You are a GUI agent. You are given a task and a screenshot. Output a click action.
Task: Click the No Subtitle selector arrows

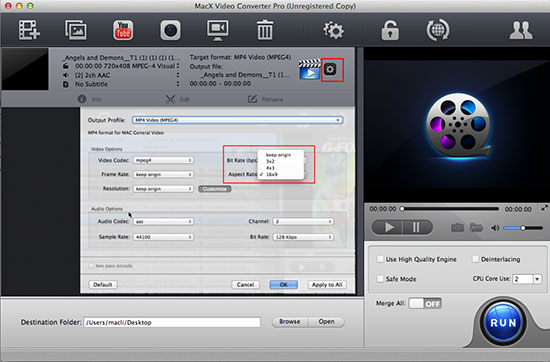pyautogui.click(x=178, y=83)
